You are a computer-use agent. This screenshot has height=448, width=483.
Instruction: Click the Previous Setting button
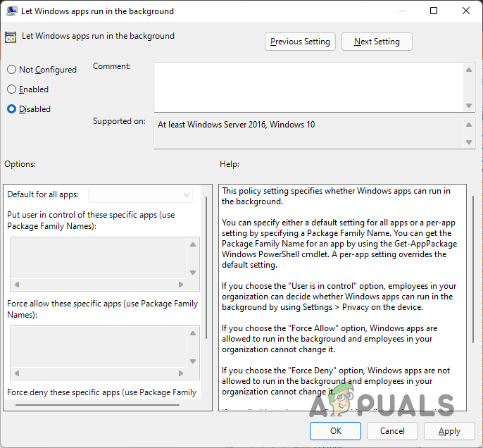[300, 42]
